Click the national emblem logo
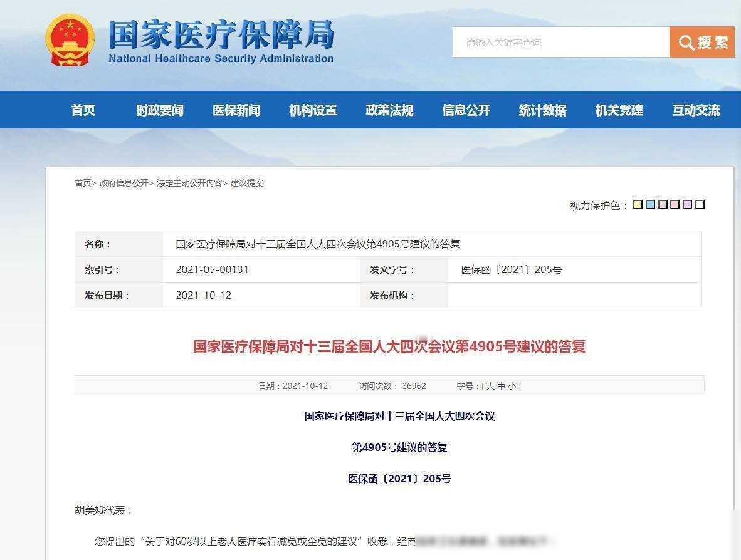The width and height of the screenshot is (741, 560). click(x=70, y=40)
